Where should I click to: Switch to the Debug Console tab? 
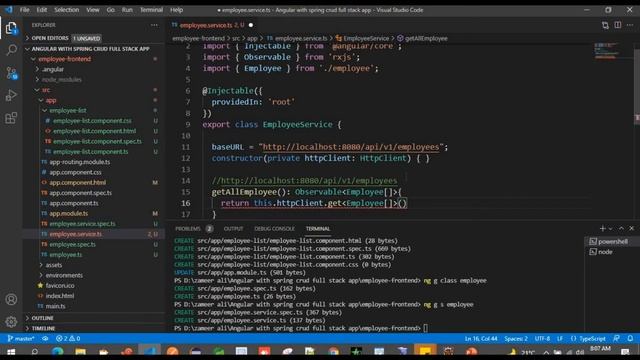coord(274,229)
